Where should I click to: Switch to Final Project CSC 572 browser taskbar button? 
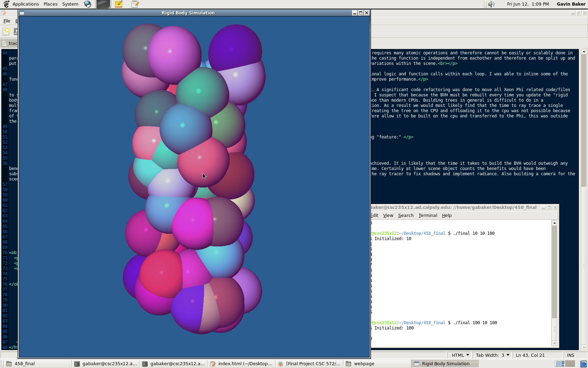point(309,364)
